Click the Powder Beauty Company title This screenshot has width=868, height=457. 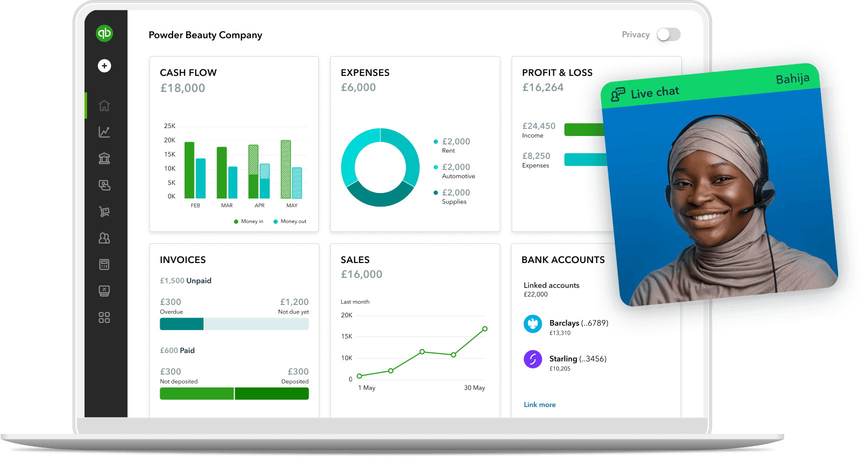pos(205,35)
